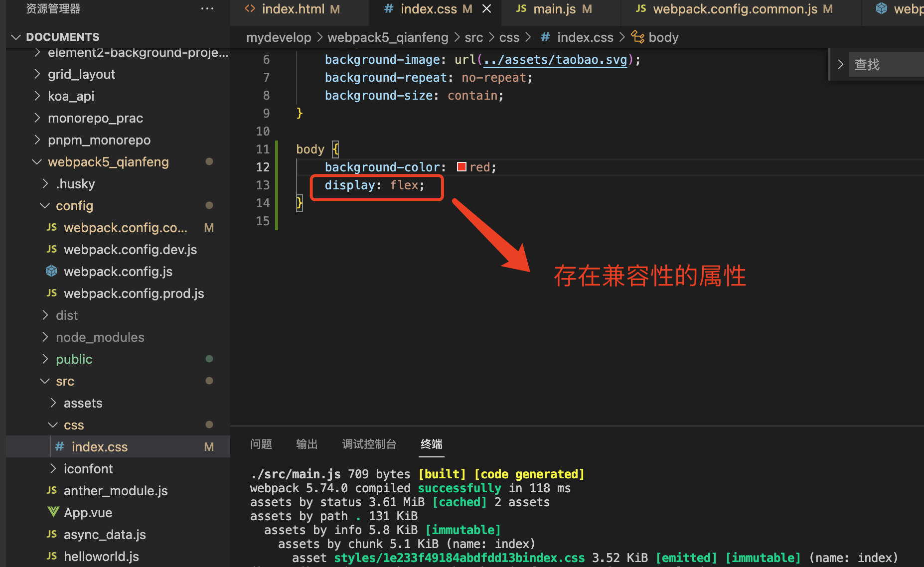Open App.vue file
The width and height of the screenshot is (924, 567).
88,513
